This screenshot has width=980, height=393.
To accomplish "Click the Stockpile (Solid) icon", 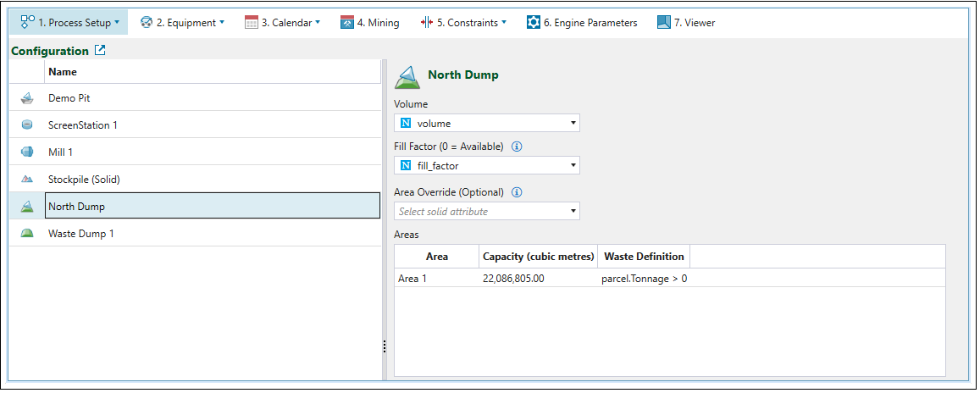I will coord(27,180).
